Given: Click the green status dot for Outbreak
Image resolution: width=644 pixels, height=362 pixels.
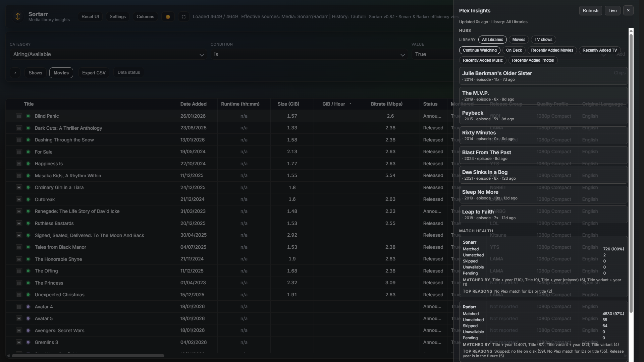Looking at the screenshot, I should click(x=29, y=199).
